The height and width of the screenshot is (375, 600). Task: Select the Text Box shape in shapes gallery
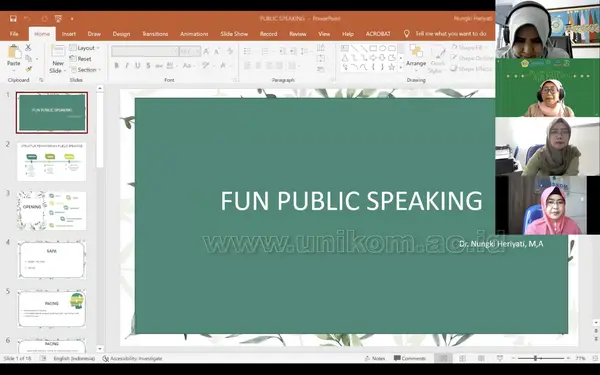(x=345, y=48)
